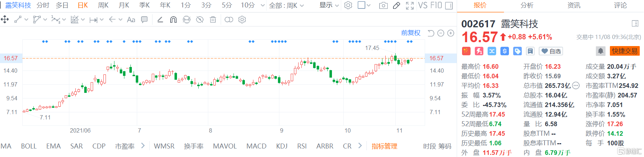This screenshot has width=644, height=157.
Task: Toggle the keep-drawing mode icon
Action: coord(187,19)
